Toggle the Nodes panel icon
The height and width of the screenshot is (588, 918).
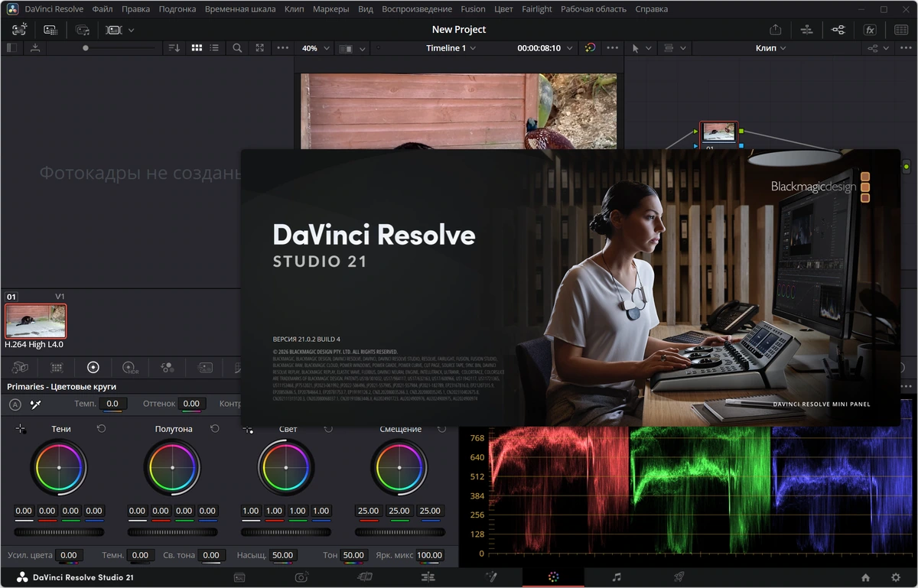click(x=838, y=30)
